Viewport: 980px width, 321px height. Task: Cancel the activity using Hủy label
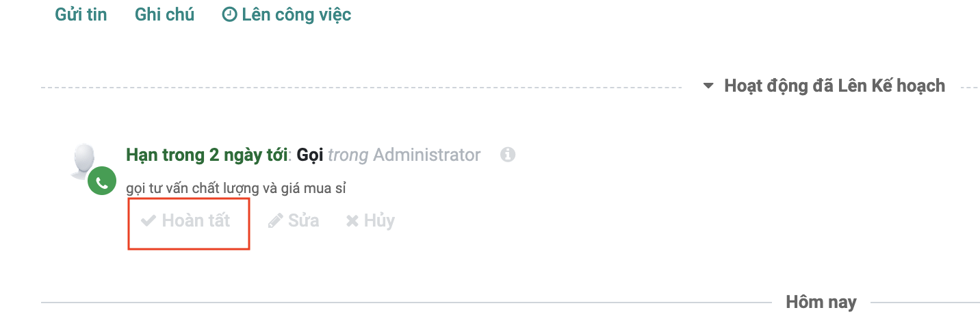379,221
